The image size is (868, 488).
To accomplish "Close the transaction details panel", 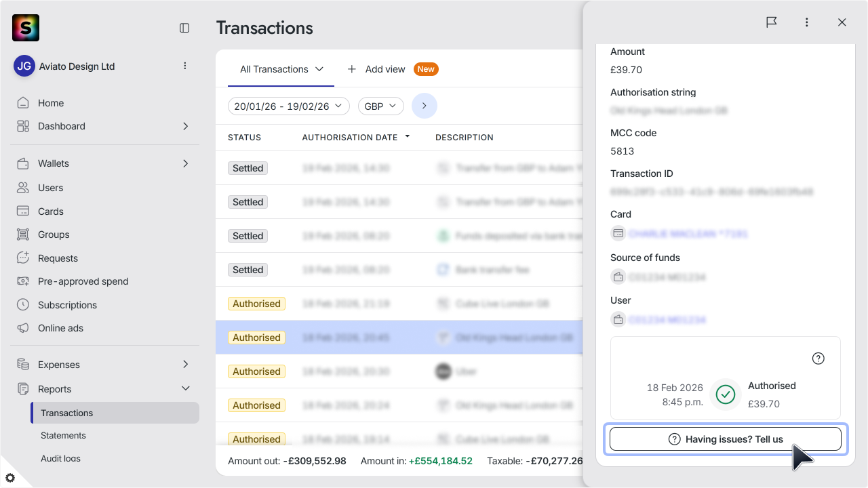I will 842,22.
